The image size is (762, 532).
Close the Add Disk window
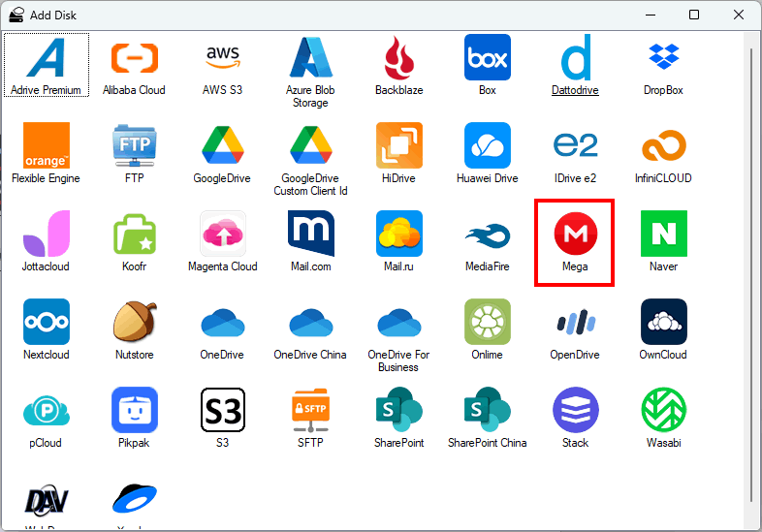point(739,15)
